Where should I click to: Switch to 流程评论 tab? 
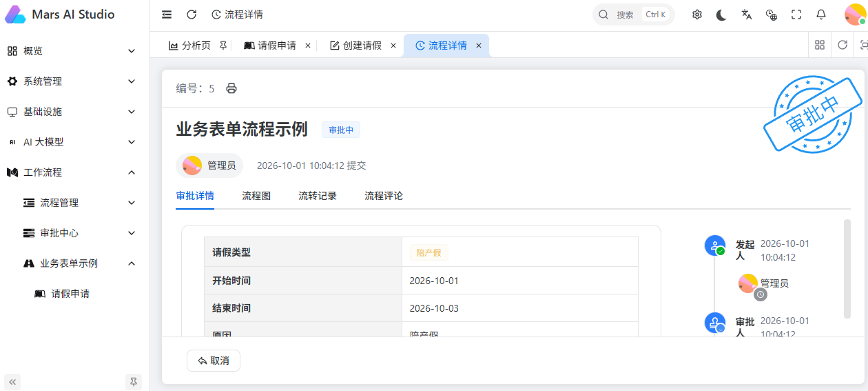384,196
